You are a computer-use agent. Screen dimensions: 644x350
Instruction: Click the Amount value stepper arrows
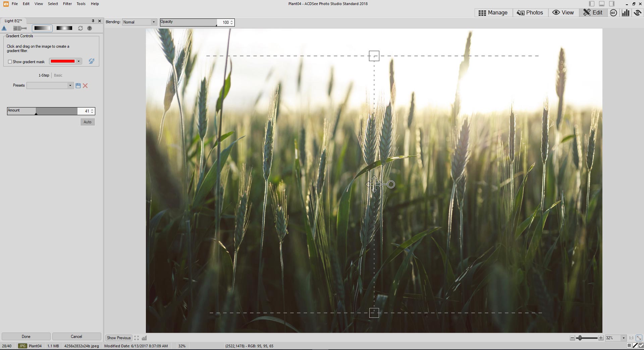click(92, 111)
